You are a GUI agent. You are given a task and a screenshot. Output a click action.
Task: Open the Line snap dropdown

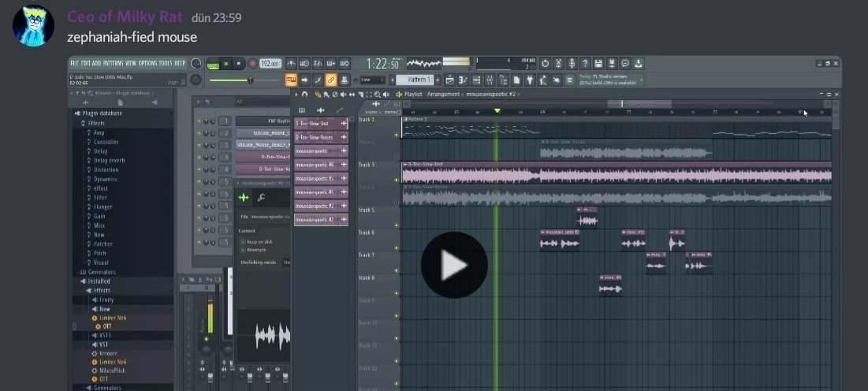click(x=373, y=80)
